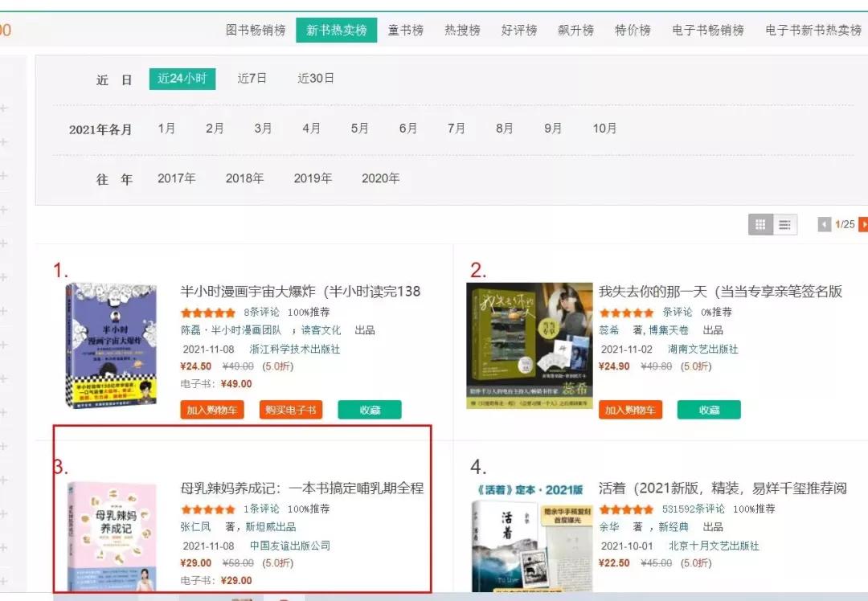Click the star rating of 半小时漫画宇宙大爆炸

(x=207, y=312)
